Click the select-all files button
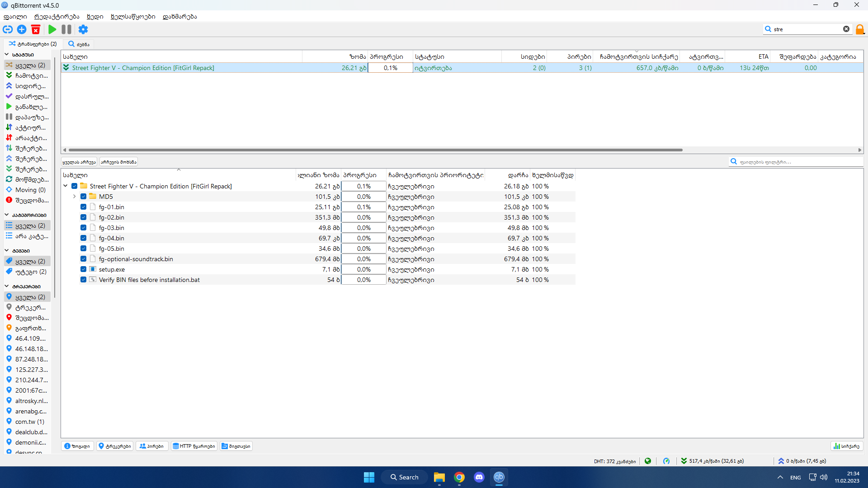This screenshot has height=488, width=868. pyautogui.click(x=79, y=162)
